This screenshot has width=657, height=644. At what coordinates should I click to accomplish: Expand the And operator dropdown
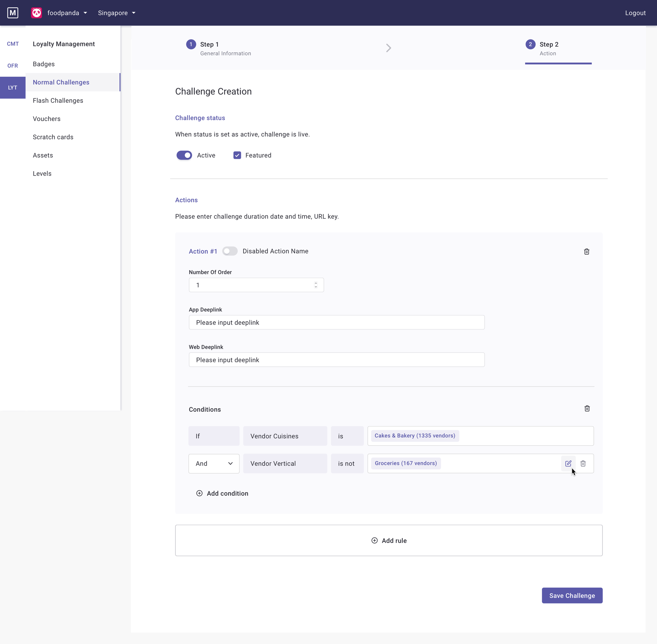click(x=214, y=463)
